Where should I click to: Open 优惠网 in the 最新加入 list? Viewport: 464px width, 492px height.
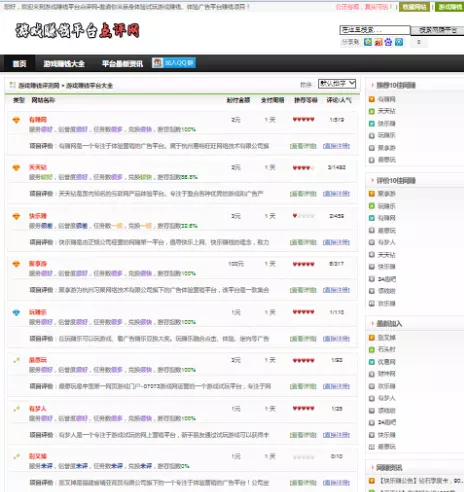point(386,362)
